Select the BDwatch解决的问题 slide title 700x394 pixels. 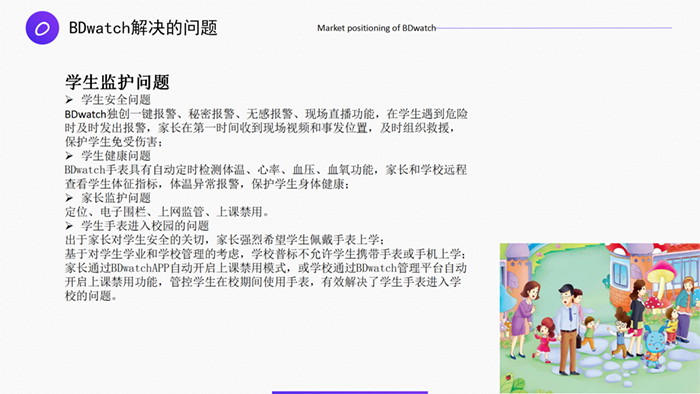[x=143, y=28]
